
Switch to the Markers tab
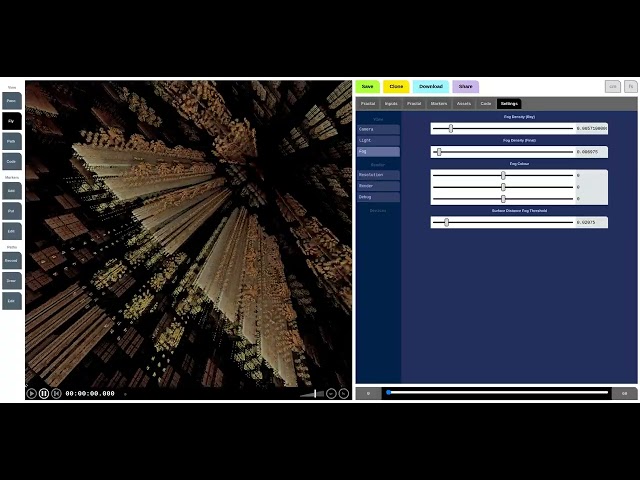[x=439, y=104]
